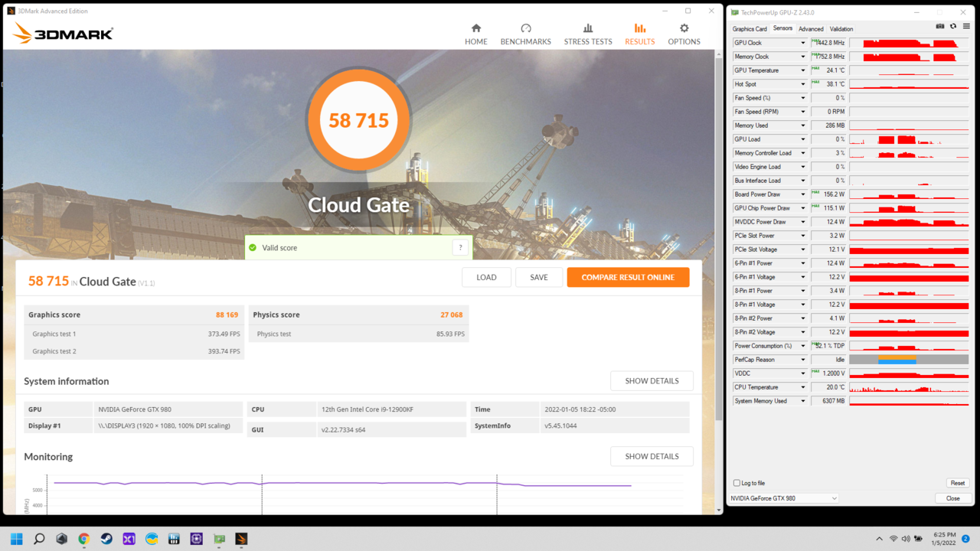This screenshot has width=980, height=551.
Task: Open the GPU-Z hamburger menu
Action: 966,27
